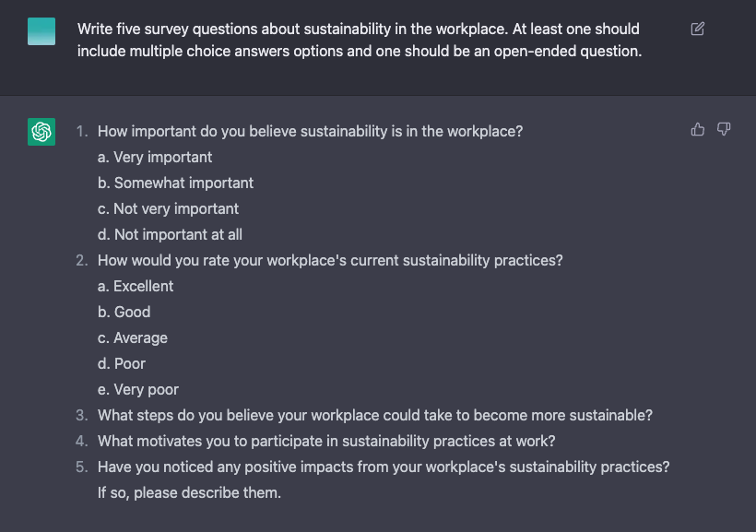
Task: Click the 'e. Very poor' answer text
Action: coord(138,390)
